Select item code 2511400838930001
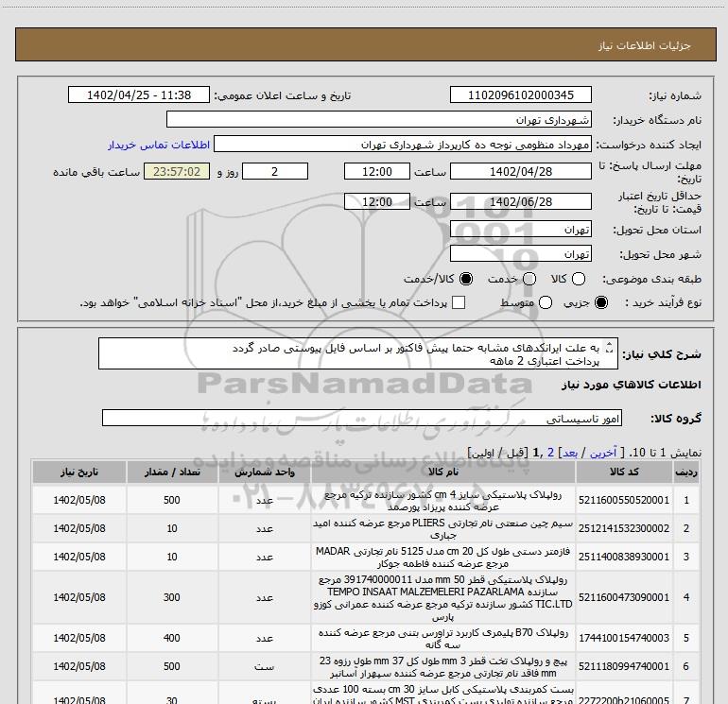 [624, 557]
